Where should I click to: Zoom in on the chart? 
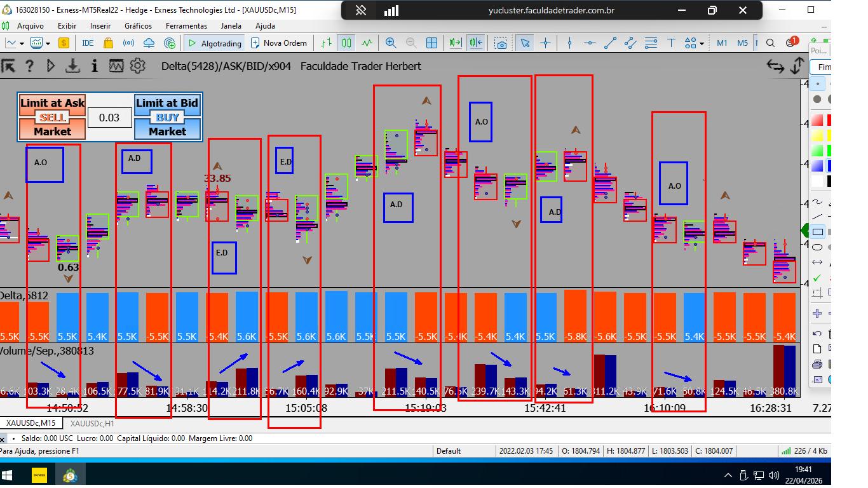tap(391, 43)
